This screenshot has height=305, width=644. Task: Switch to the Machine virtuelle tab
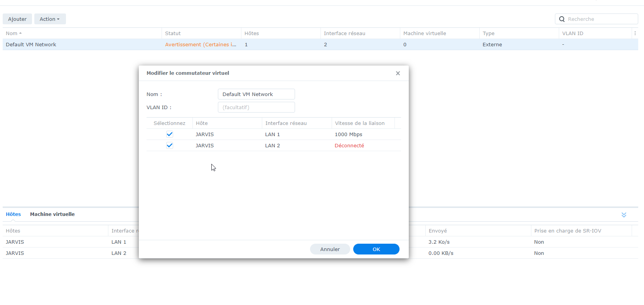coord(52,214)
